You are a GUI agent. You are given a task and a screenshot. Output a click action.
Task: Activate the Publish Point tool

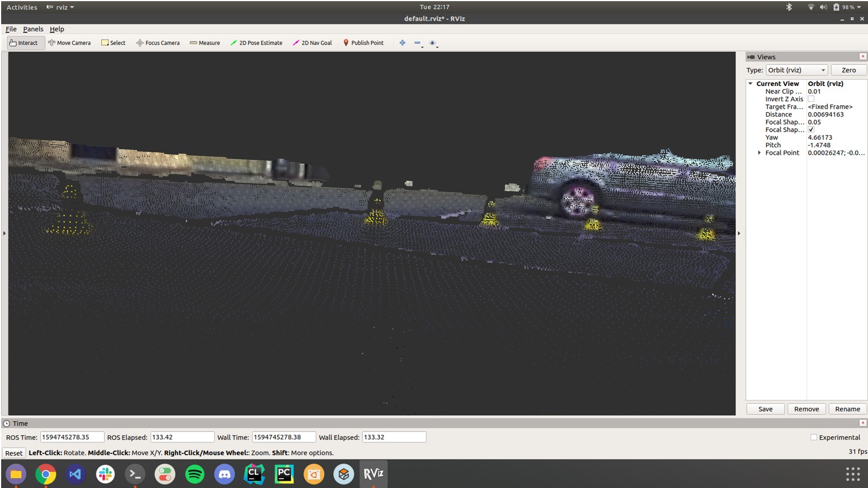363,43
